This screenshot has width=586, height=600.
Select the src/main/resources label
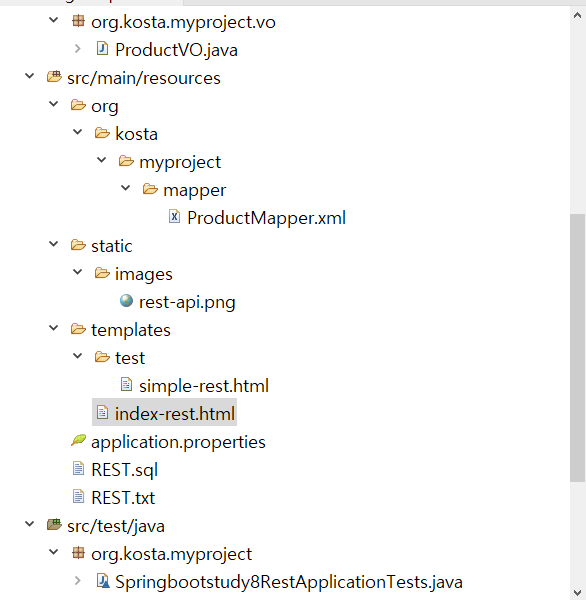click(144, 78)
